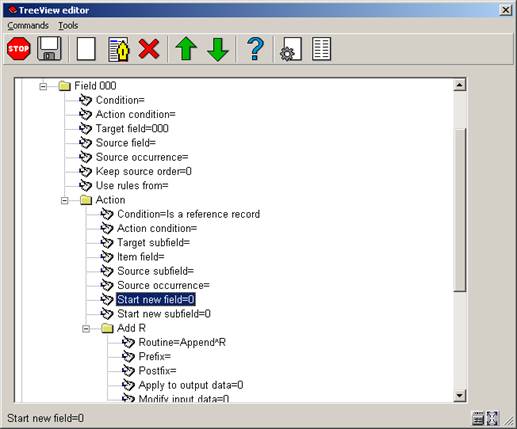Click the document with yellow arrow icon

[119, 49]
